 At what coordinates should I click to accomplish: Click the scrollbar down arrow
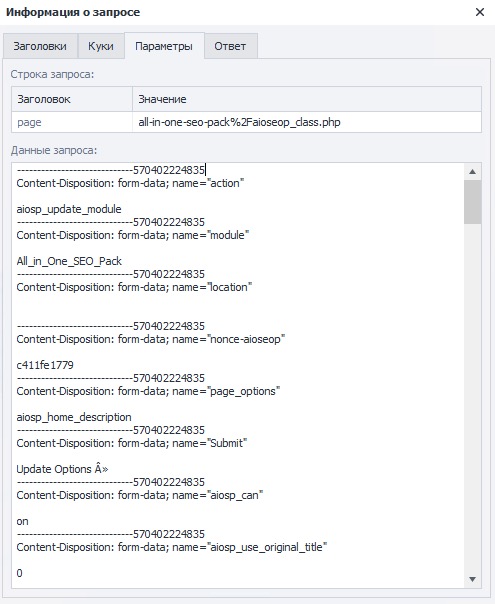[x=473, y=579]
